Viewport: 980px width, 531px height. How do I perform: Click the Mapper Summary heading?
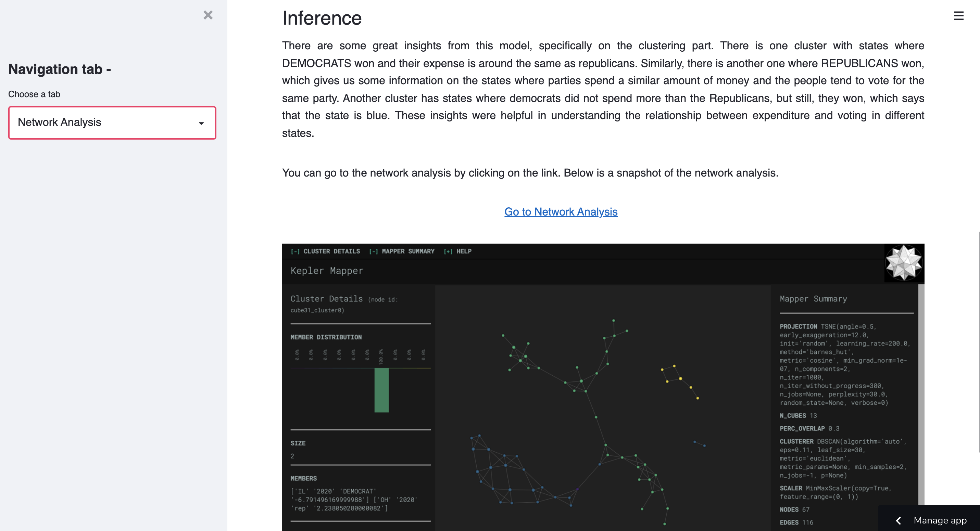coord(813,299)
